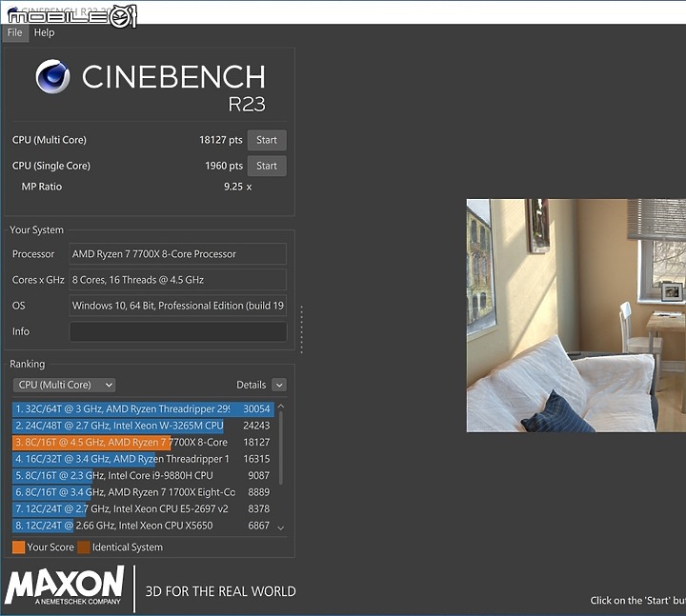Select ranking row 8 Xeon X5650
686x616 pixels.
143,526
